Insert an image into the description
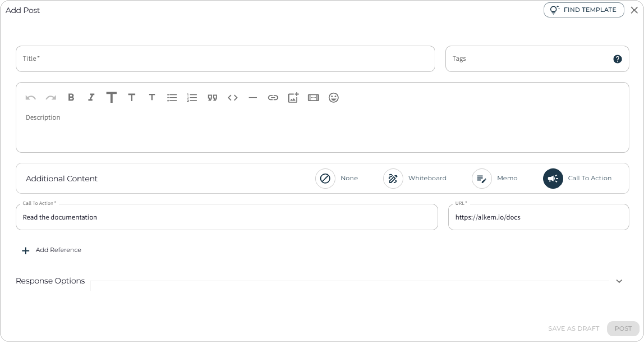 point(293,98)
